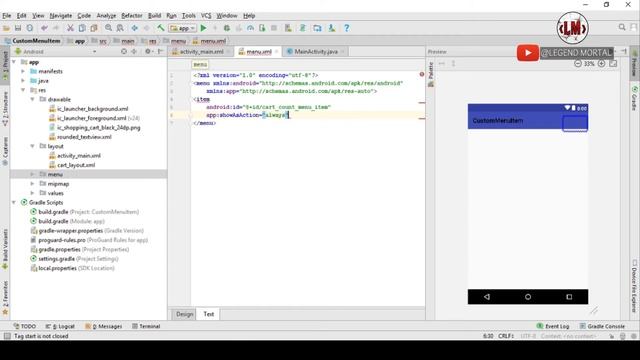This screenshot has height=360, width=640.
Task: Select ic_shopping_cart_black_24dp.png file
Action: coord(98,128)
